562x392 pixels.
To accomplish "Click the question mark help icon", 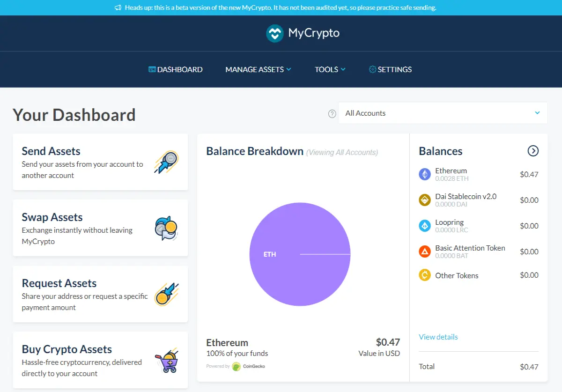I will pos(332,114).
